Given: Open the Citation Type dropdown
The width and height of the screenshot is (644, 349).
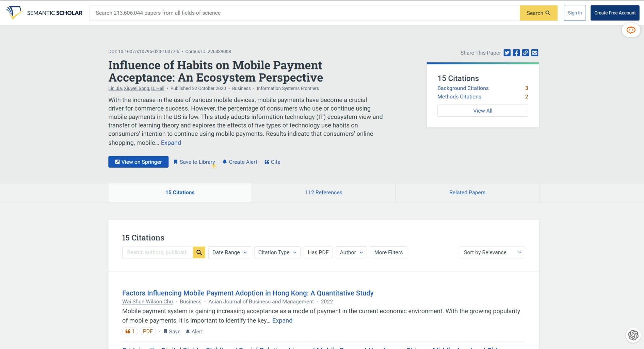Looking at the screenshot, I should (277, 252).
